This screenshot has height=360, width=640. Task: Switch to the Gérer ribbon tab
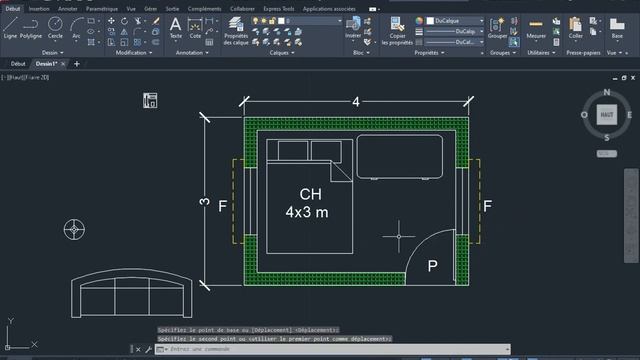[x=150, y=9]
